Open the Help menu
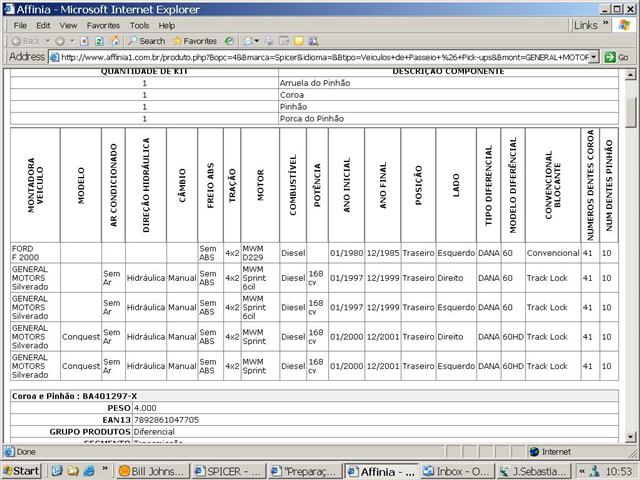Screen dimensions: 640x480 pos(167,25)
